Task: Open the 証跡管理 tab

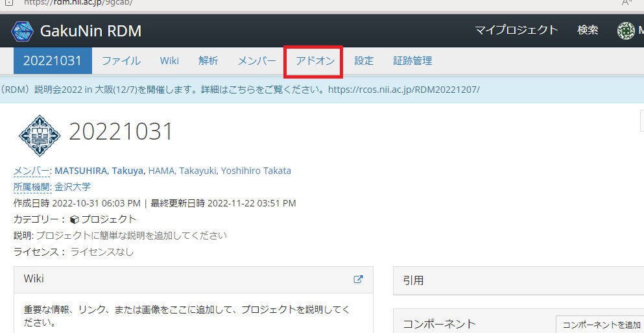Action: (x=412, y=61)
